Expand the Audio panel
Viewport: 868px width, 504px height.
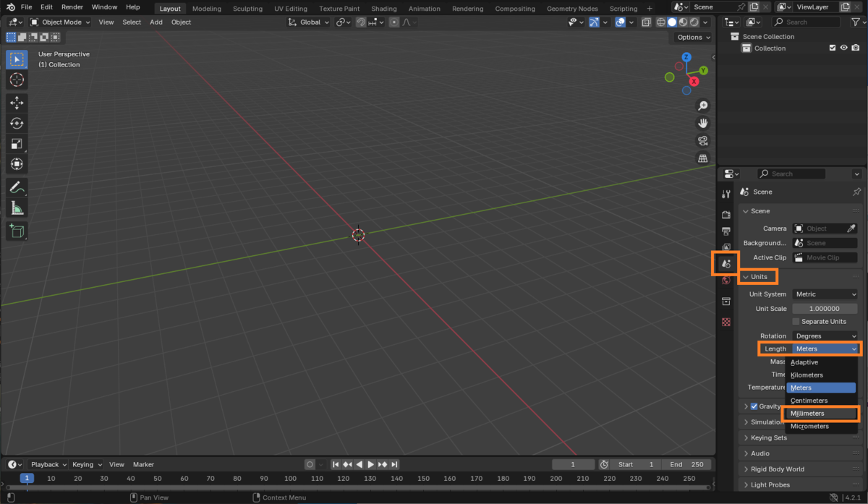[759, 453]
